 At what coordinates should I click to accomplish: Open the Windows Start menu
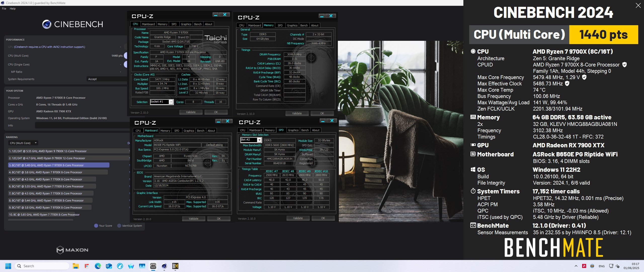[8, 266]
